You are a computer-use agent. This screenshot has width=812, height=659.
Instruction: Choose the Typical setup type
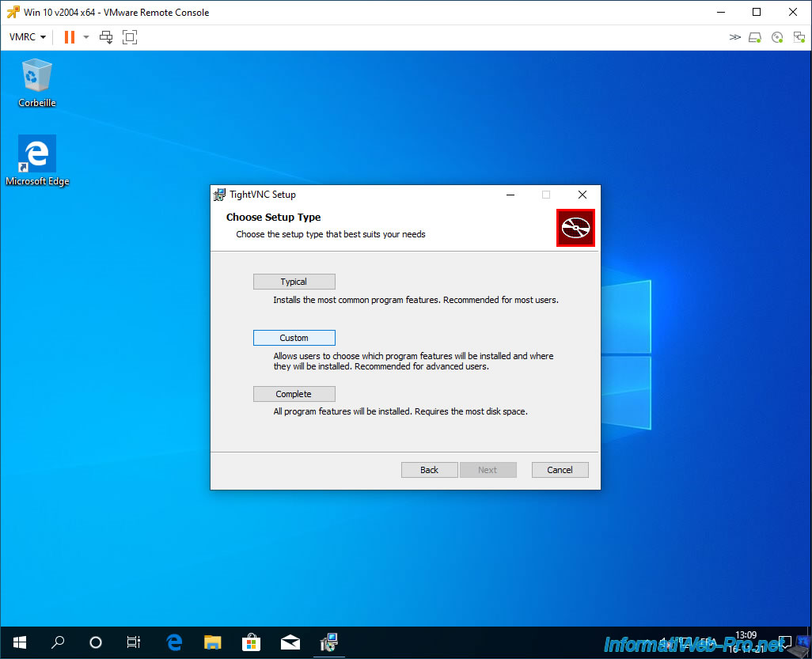point(294,282)
